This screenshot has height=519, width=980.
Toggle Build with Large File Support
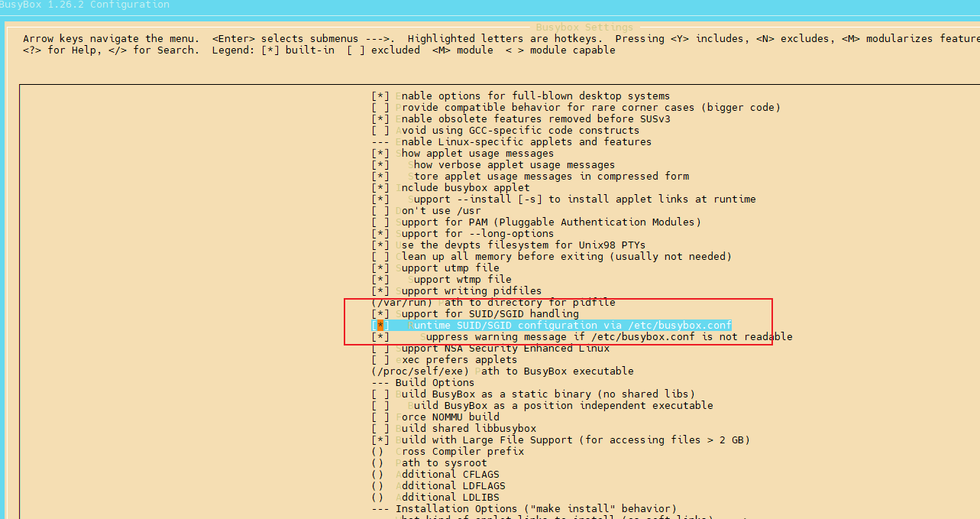[x=560, y=440]
